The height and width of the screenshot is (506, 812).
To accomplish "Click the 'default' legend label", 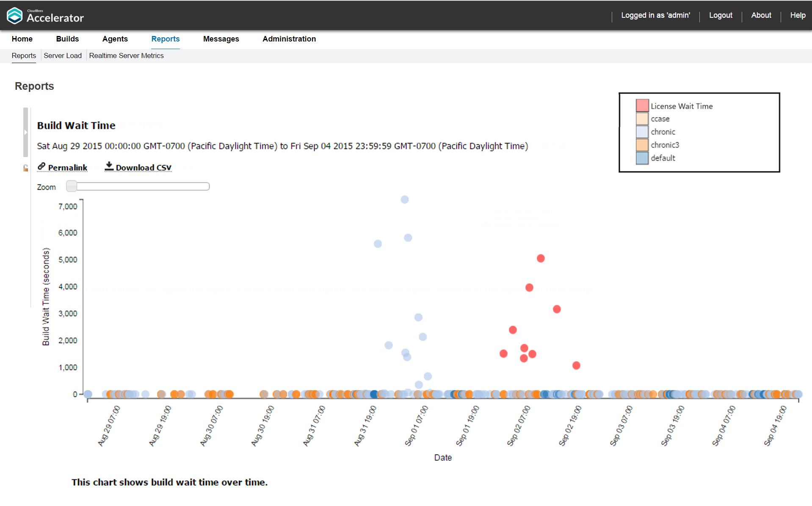I will click(663, 158).
